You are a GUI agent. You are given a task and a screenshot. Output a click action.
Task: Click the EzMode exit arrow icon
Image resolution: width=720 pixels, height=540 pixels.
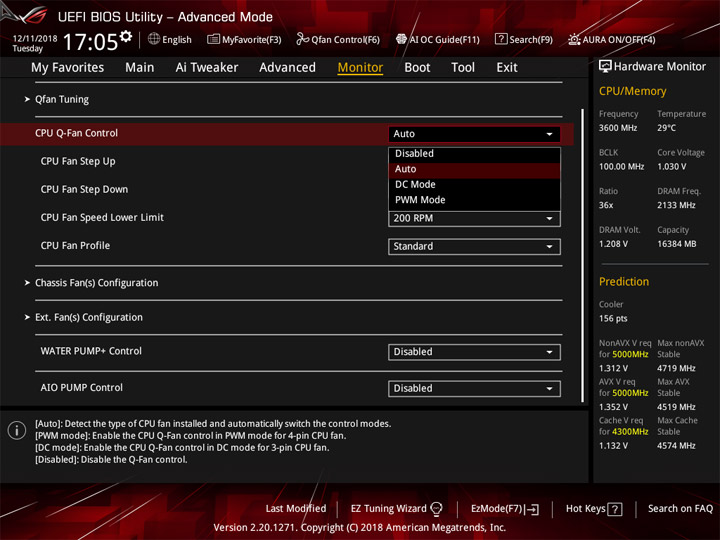point(533,509)
